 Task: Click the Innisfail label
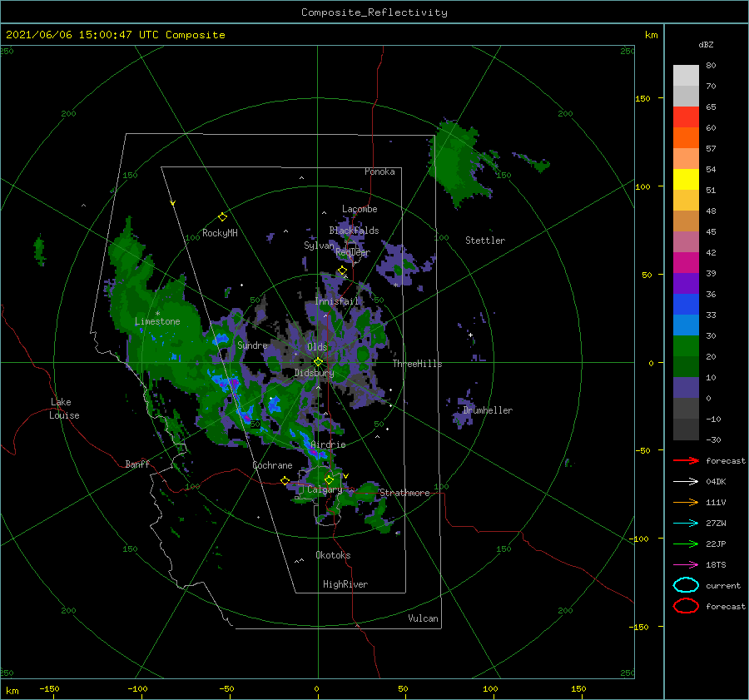(337, 301)
